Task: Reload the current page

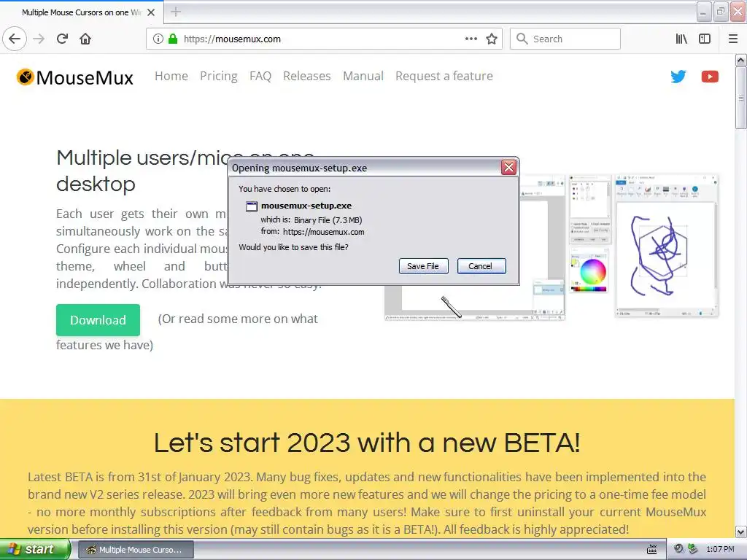Action: tap(62, 39)
